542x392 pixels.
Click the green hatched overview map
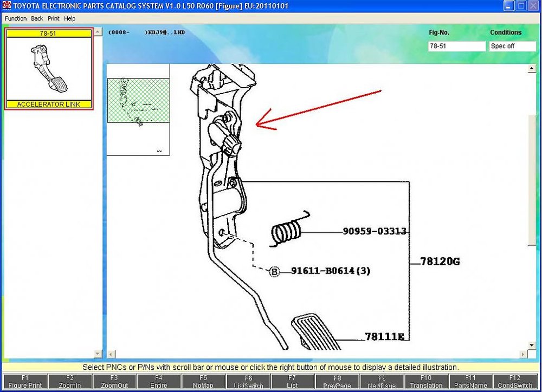pyautogui.click(x=138, y=101)
